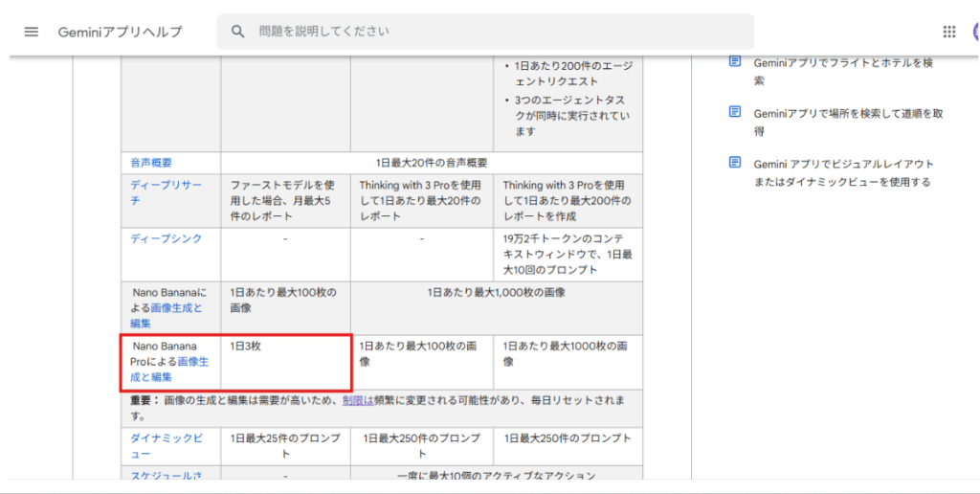
Task: Click article icon beside フライトとホテルを検索
Action: coord(735,62)
